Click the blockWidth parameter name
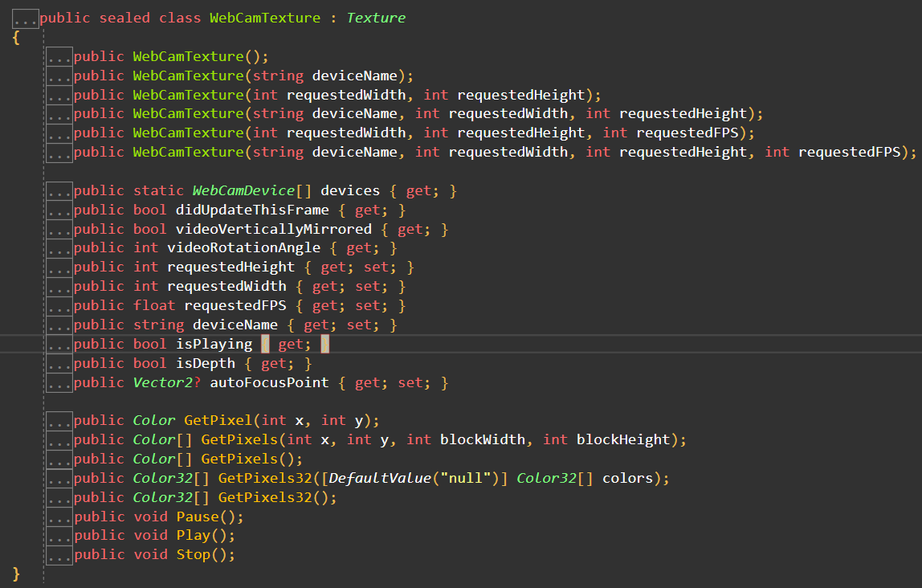922x588 pixels. click(483, 440)
